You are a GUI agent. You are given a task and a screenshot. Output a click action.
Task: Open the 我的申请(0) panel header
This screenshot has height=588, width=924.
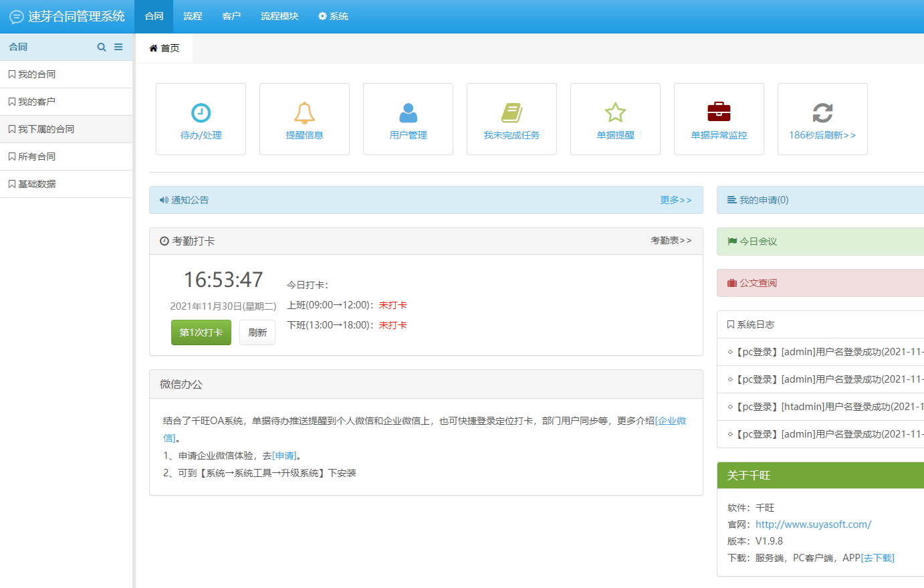click(x=764, y=200)
